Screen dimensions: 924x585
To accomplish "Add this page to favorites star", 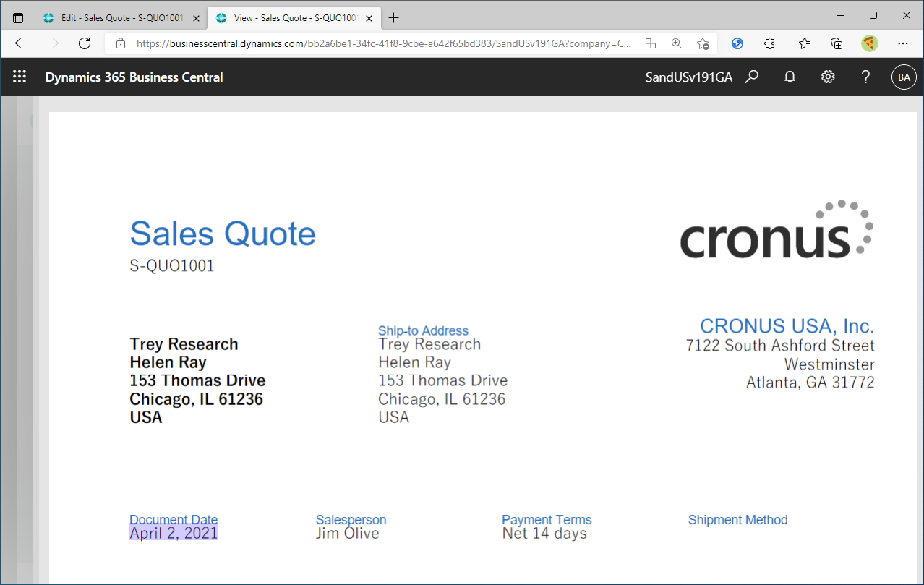I will (703, 43).
